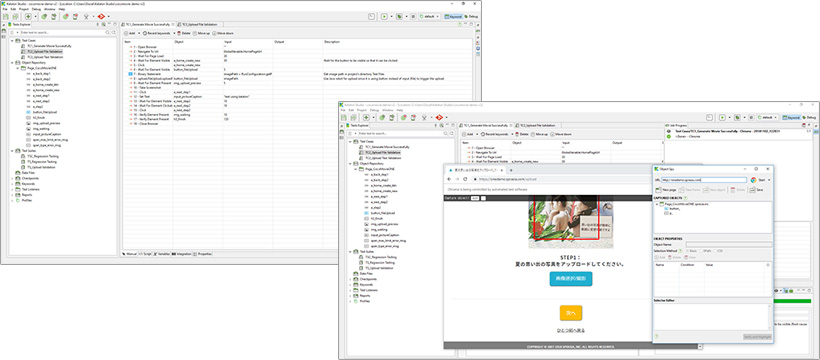Click Save All icon in back Katalon window

click(x=15, y=16)
